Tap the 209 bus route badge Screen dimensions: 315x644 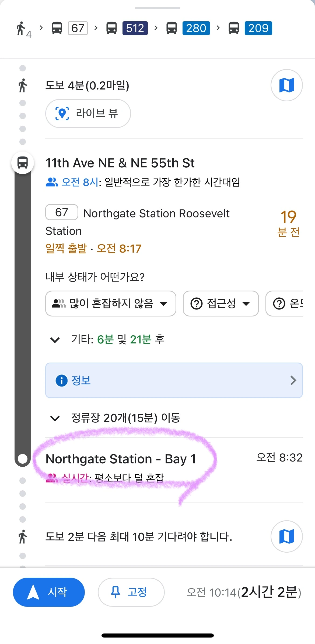click(258, 28)
